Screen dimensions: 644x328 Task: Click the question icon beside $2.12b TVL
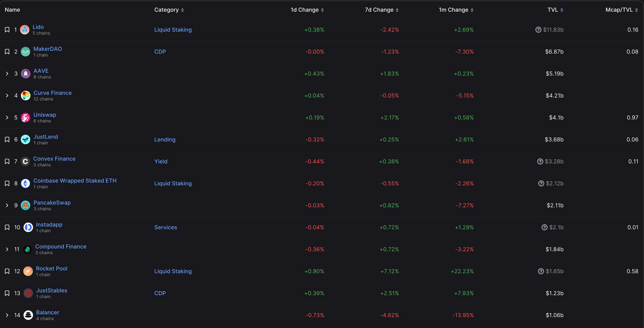[x=541, y=183]
